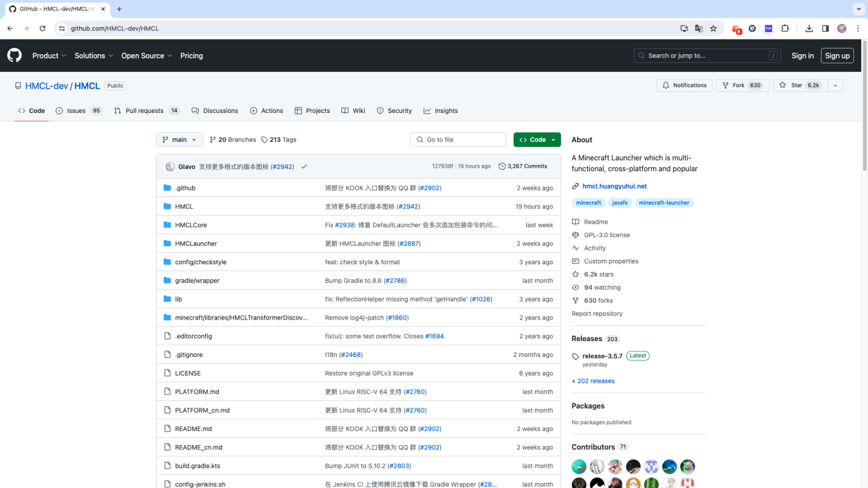Toggle the Chrome side panel
Screen dimensions: 868x488
825,28
